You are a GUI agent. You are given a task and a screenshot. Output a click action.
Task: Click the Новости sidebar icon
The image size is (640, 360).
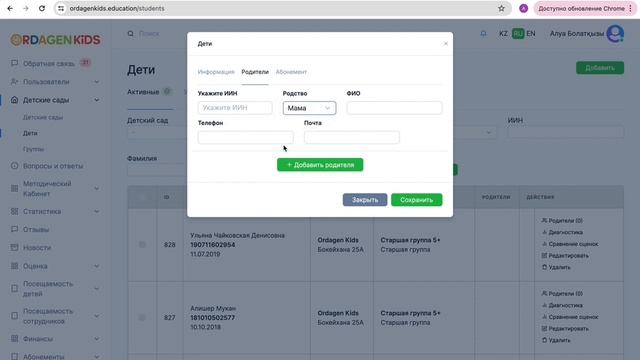point(14,247)
